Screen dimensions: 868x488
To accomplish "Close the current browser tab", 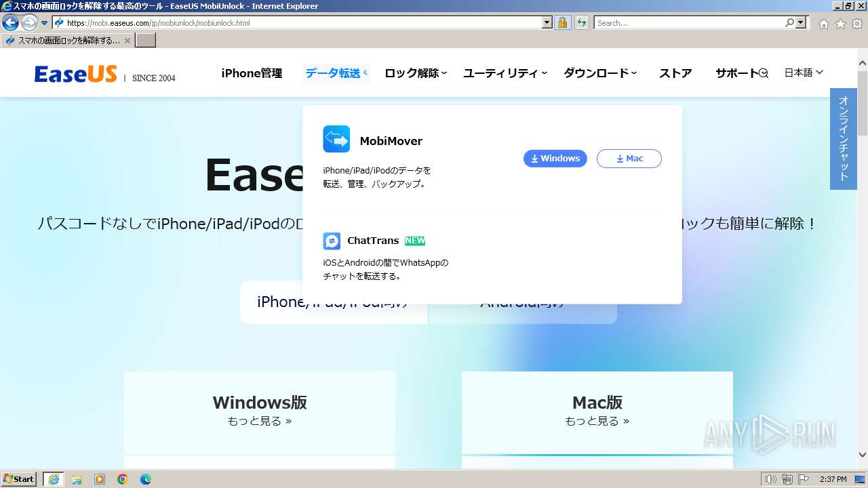I will tap(127, 41).
